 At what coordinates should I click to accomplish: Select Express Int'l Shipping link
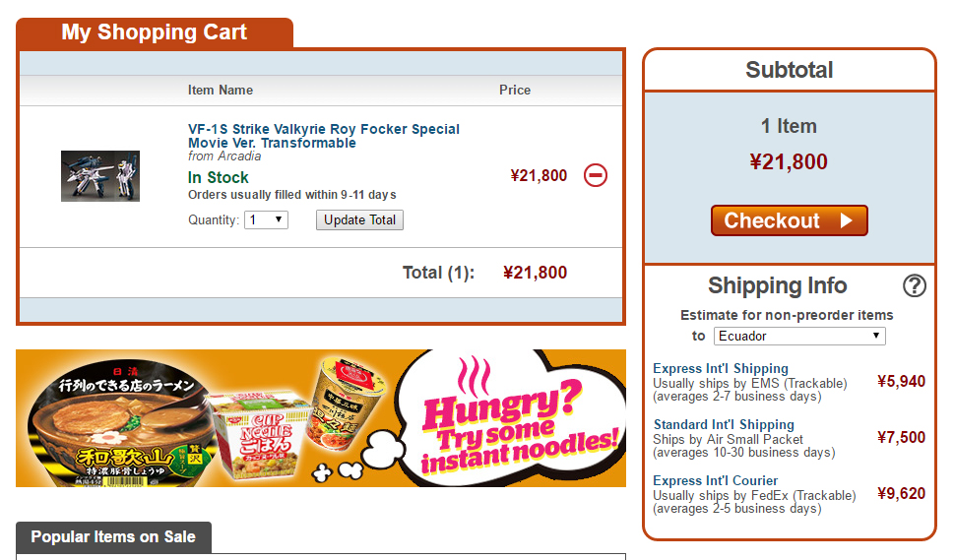pos(721,368)
